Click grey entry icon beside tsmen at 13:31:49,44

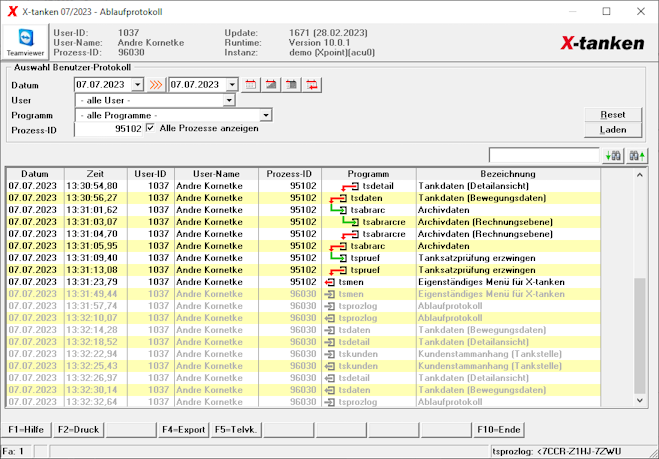pyautogui.click(x=330, y=294)
